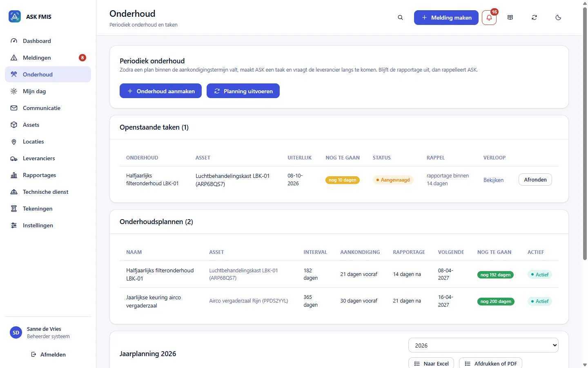Screen dimensions: 588x368
Task: Click the 'nog 10 dagen' badge
Action: coord(343,180)
